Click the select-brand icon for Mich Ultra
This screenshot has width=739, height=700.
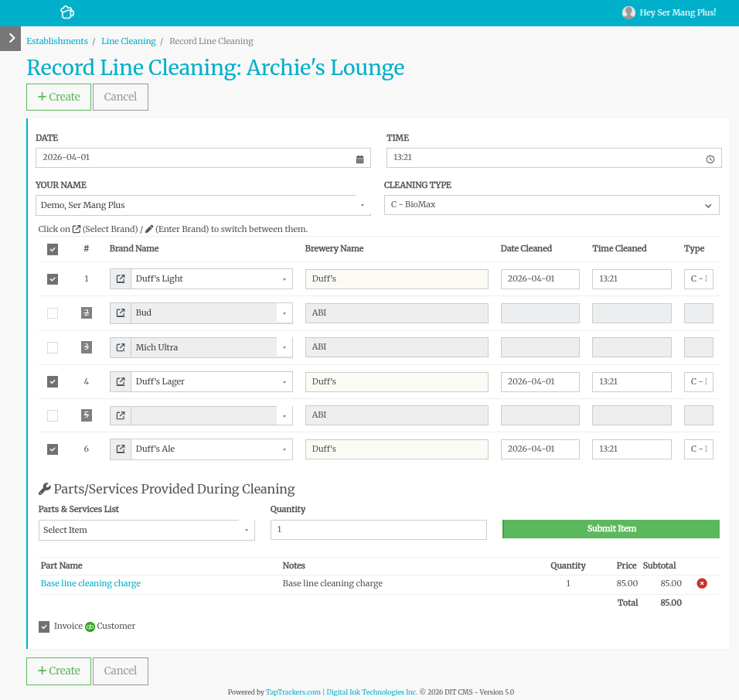121,347
